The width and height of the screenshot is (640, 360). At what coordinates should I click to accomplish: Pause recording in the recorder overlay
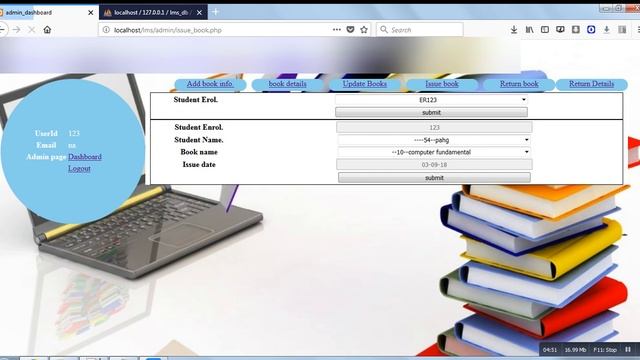[x=628, y=349]
